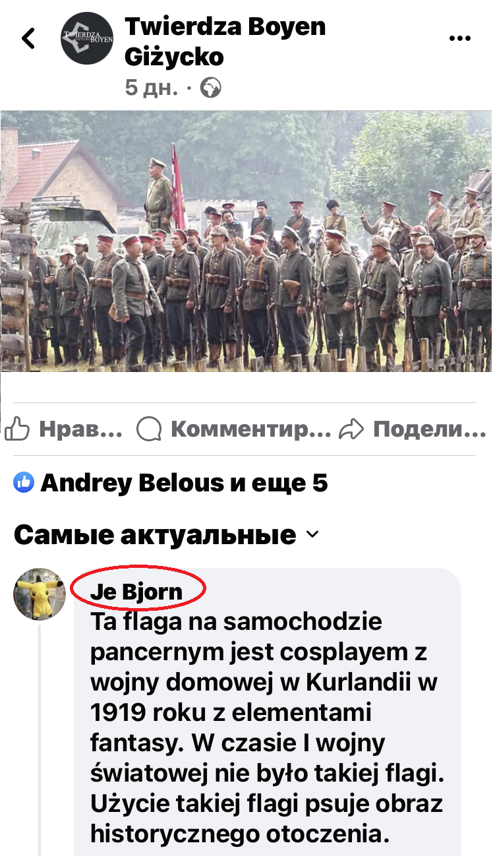Open the three-dots post options menu
Viewport: 493px width, 868px height.
pyautogui.click(x=459, y=38)
